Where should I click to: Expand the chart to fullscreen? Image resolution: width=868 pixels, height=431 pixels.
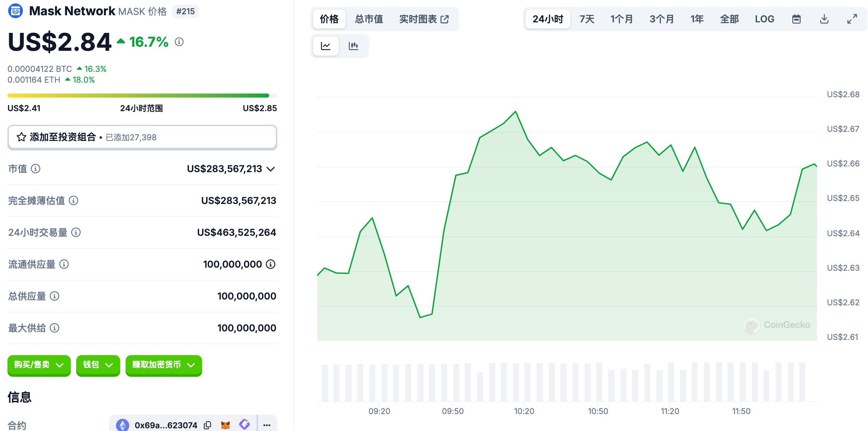pyautogui.click(x=852, y=19)
